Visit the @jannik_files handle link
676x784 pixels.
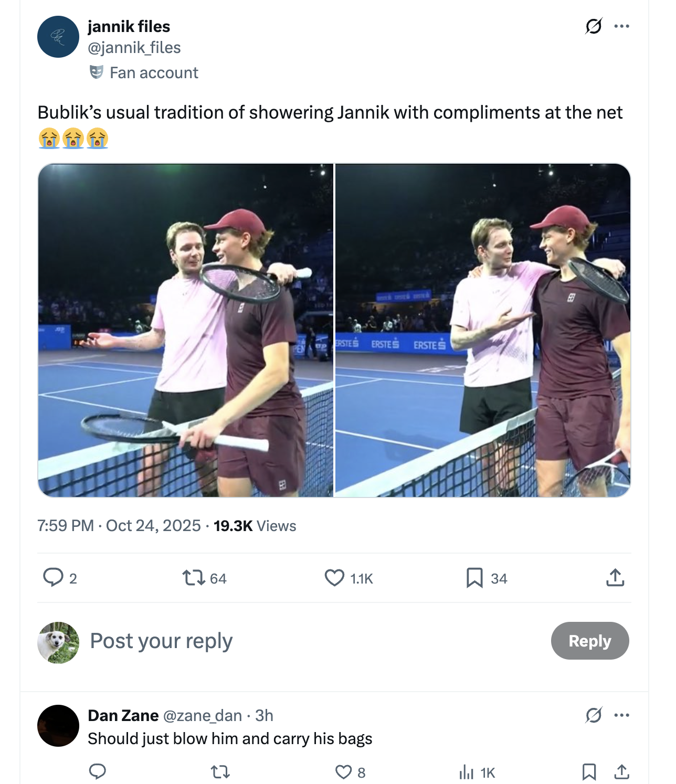point(134,48)
